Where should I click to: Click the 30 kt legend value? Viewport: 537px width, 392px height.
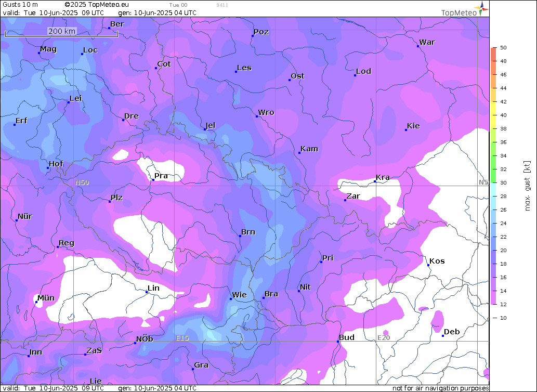pos(503,183)
